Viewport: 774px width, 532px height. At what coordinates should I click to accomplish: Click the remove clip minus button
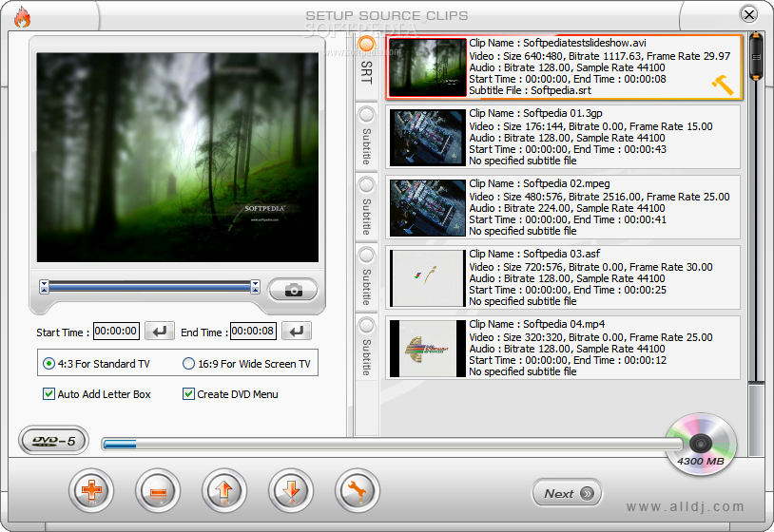pyautogui.click(x=158, y=491)
